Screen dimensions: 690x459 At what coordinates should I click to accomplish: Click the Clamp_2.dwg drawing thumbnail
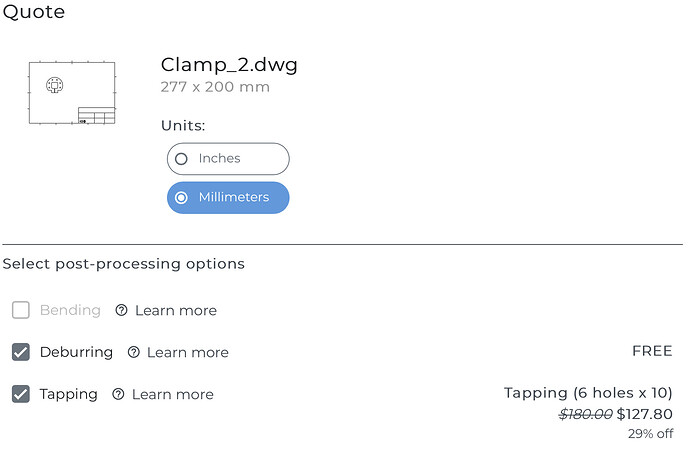[x=71, y=93]
